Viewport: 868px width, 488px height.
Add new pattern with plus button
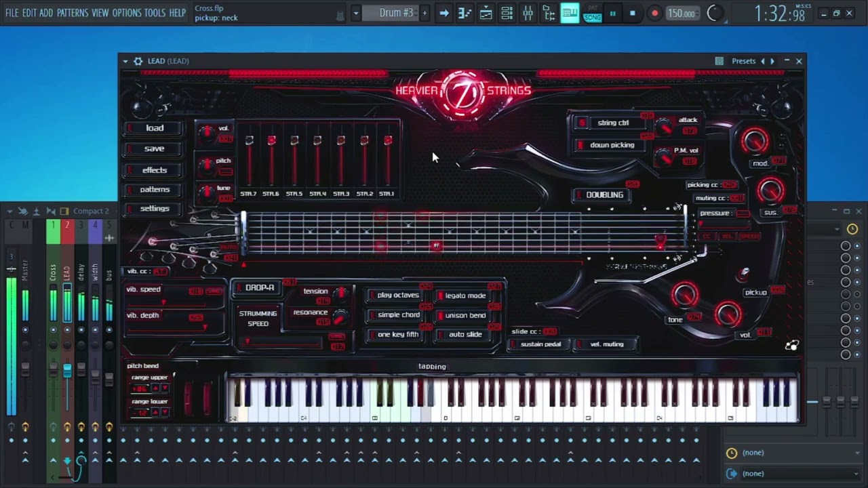tap(425, 13)
